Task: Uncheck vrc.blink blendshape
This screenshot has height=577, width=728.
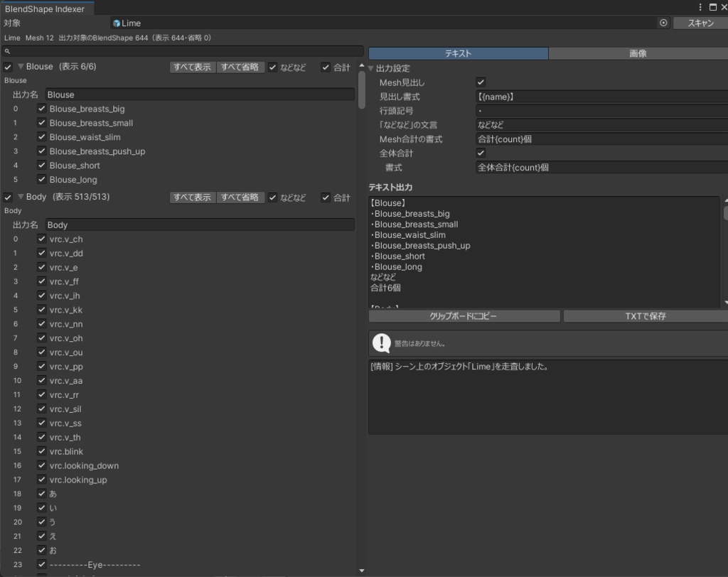Action: click(42, 451)
